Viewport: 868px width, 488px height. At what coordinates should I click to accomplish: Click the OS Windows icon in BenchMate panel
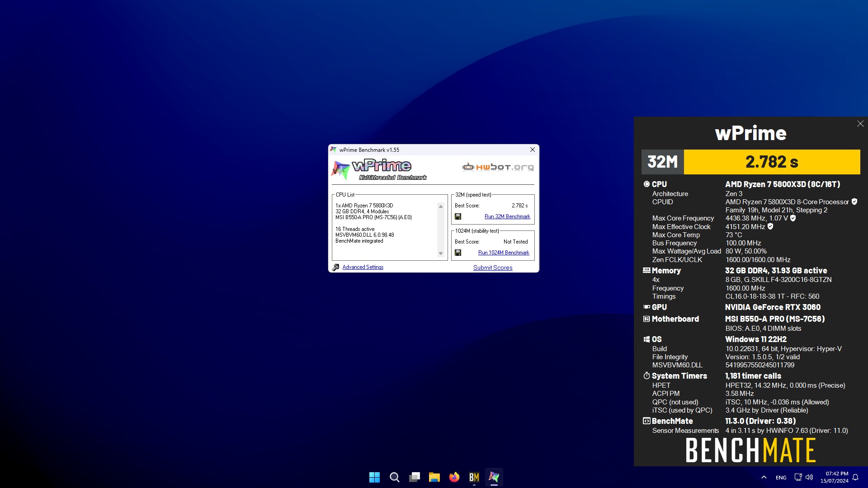[646, 339]
